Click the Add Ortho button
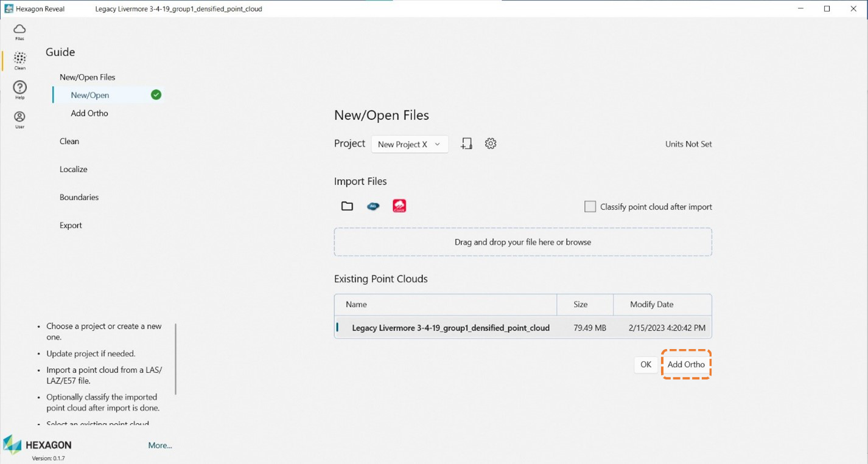Image resolution: width=868 pixels, height=464 pixels. coord(686,364)
